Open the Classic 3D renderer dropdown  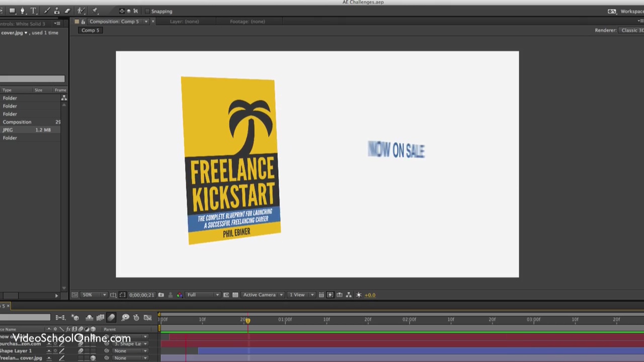coord(632,30)
